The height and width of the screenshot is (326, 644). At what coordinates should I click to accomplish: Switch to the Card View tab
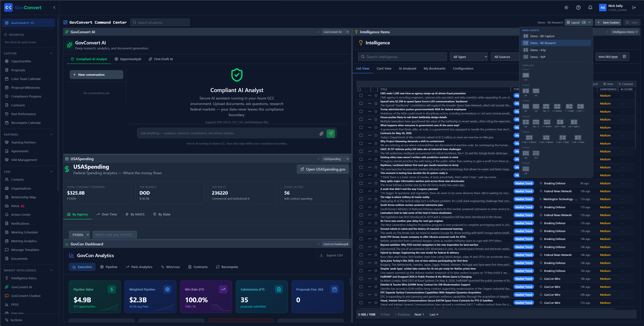[384, 68]
